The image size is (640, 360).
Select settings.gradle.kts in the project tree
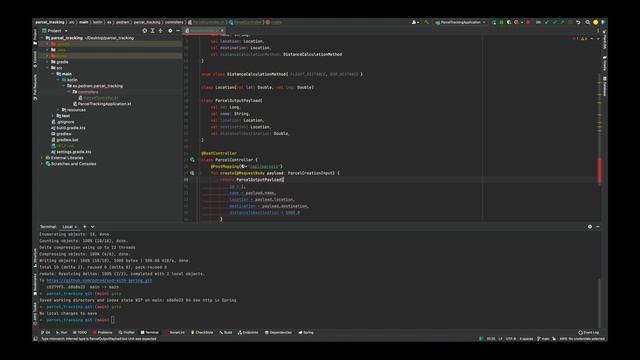(71, 152)
